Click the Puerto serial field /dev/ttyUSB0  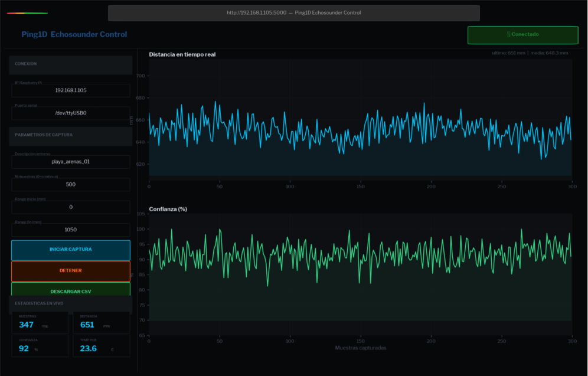[x=71, y=113]
